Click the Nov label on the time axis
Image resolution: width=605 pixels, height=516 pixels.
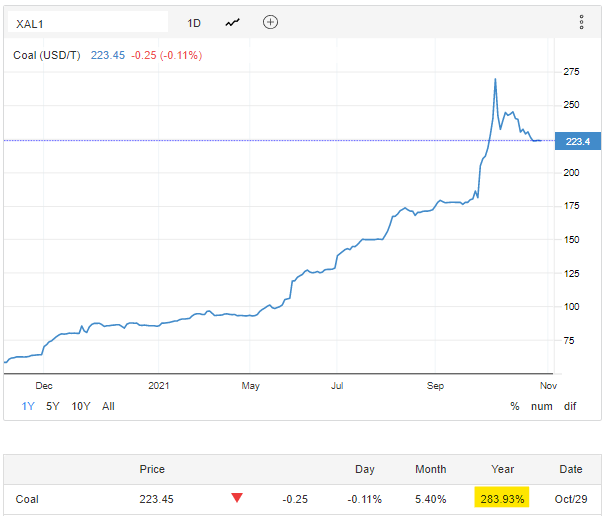click(x=548, y=386)
